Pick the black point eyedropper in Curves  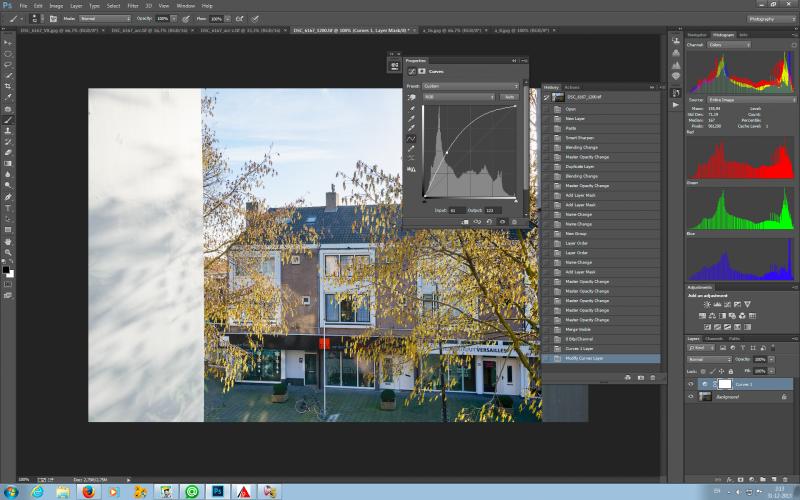(x=411, y=109)
